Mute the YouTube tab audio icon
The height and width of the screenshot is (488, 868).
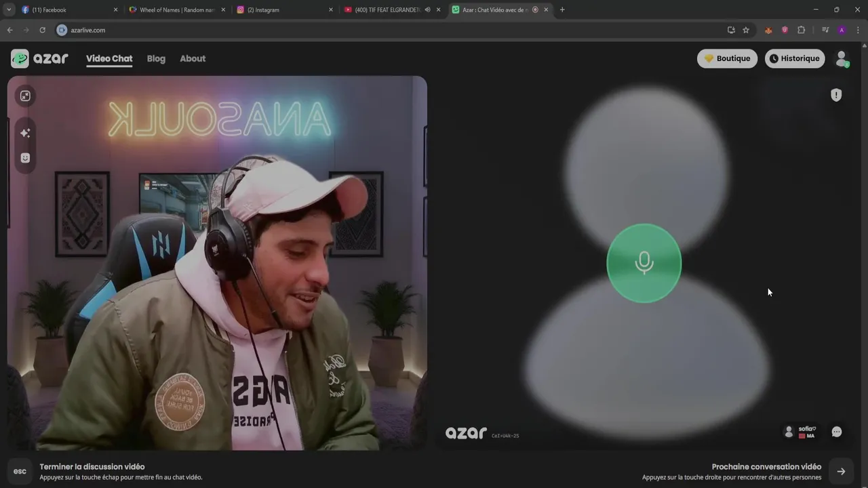click(427, 9)
